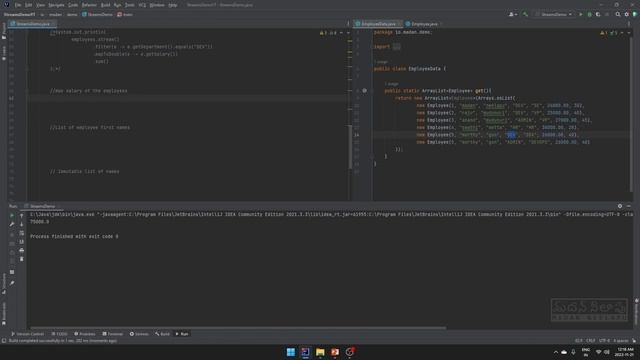Open the Structure tool window side tab
The image size is (640, 360).
[x=4, y=283]
